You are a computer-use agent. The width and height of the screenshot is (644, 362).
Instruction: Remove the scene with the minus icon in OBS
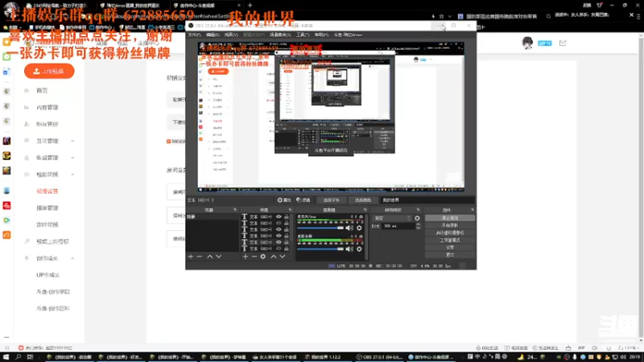pos(199,257)
